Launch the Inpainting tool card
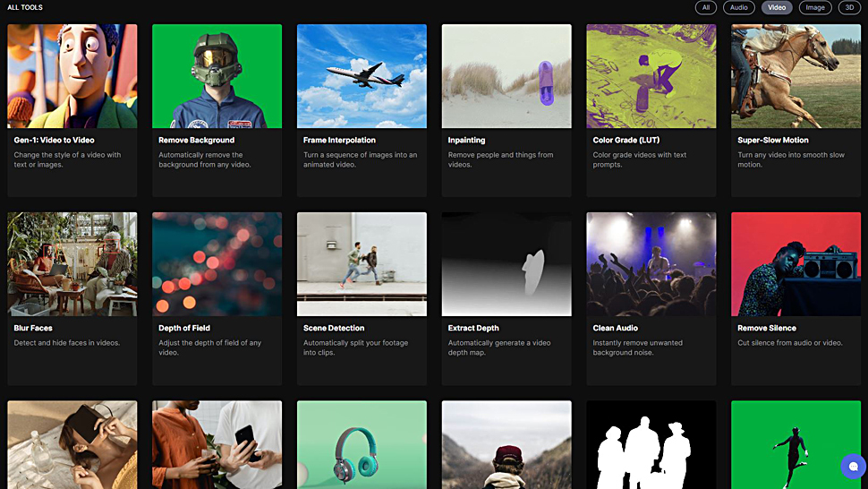The width and height of the screenshot is (868, 489). [x=506, y=110]
